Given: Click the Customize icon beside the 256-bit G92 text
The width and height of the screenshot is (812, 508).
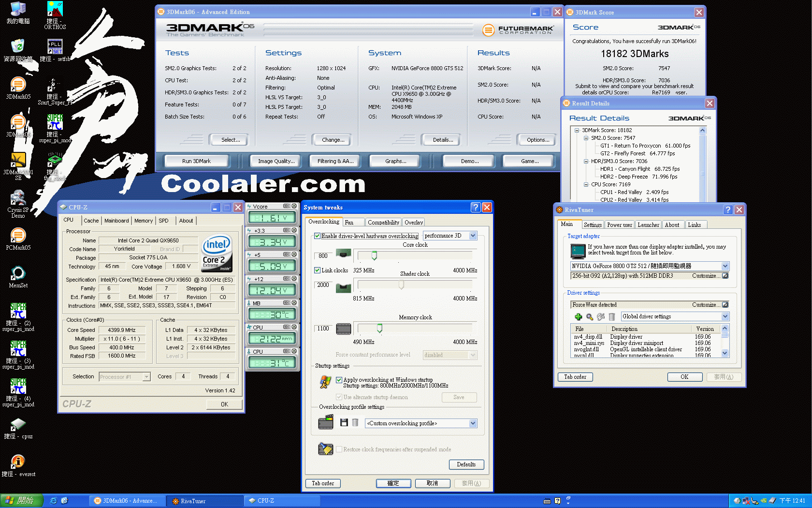Looking at the screenshot, I should click(725, 276).
